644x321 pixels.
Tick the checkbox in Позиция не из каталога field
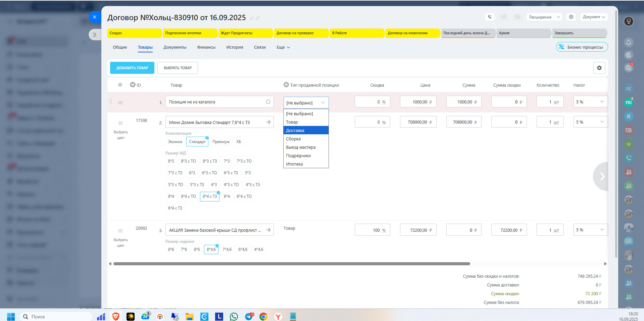[x=268, y=102]
